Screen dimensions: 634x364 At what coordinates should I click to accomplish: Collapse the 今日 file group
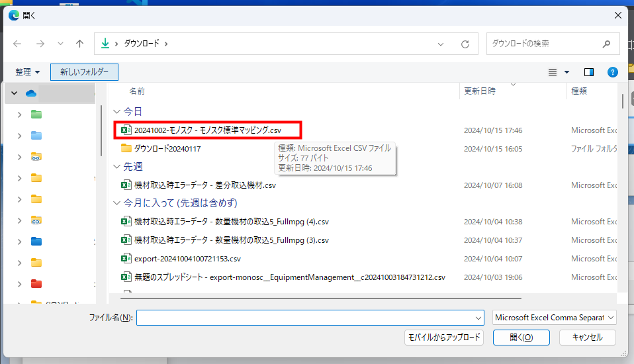(117, 112)
